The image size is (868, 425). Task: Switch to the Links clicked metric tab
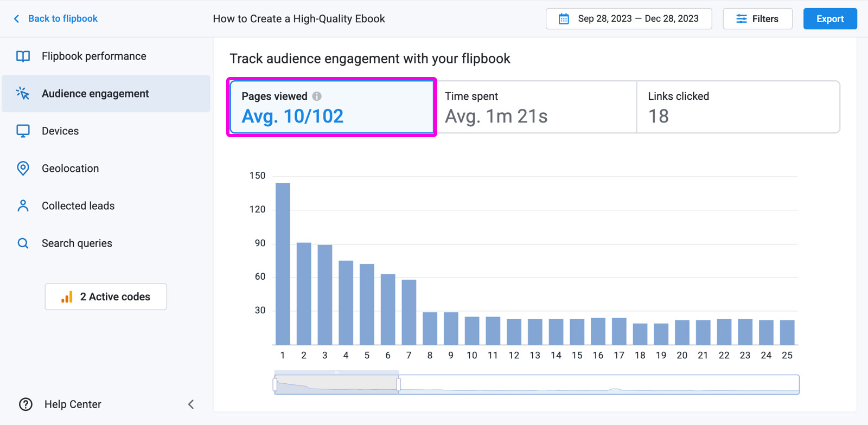point(738,107)
